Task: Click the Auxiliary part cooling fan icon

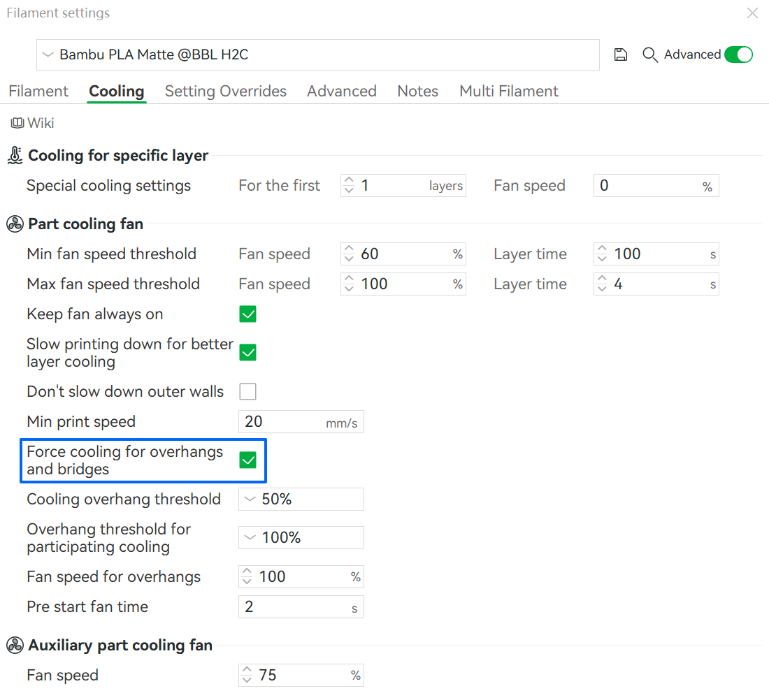Action: (x=15, y=645)
